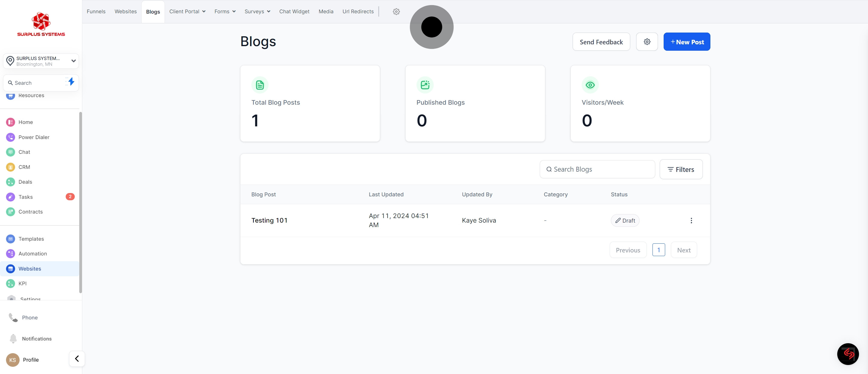Expand the Forms dropdown menu
The image size is (868, 374).
[x=225, y=11]
